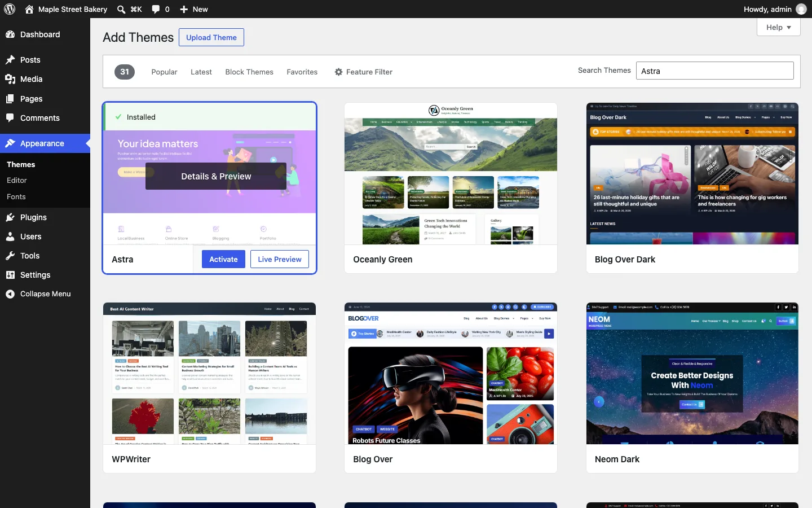The height and width of the screenshot is (508, 812).
Task: Click the Maple Street Bakery site name
Action: (73, 9)
